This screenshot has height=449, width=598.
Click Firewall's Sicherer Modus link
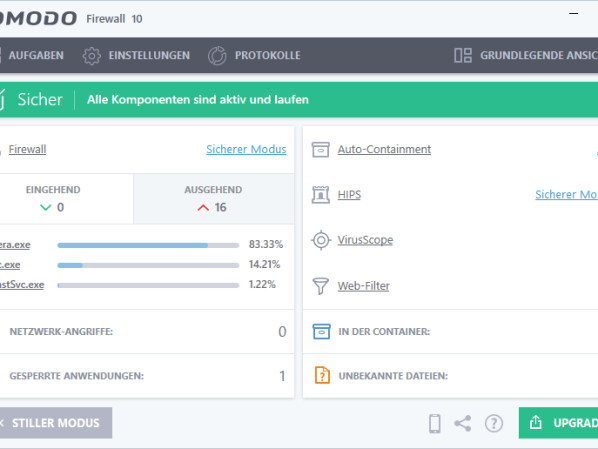pyautogui.click(x=246, y=150)
